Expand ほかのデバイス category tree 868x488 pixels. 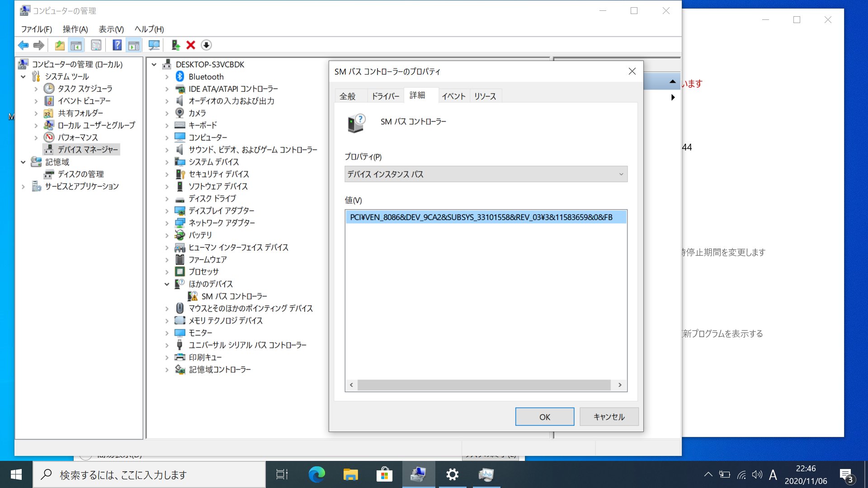[x=166, y=284]
